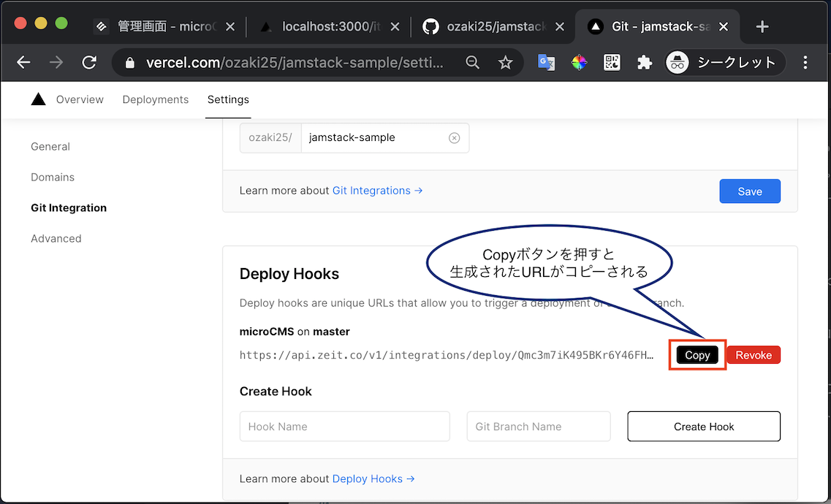Open the Deploy Hooks documentation link
Viewport: 831px width, 504px height.
pyautogui.click(x=373, y=478)
